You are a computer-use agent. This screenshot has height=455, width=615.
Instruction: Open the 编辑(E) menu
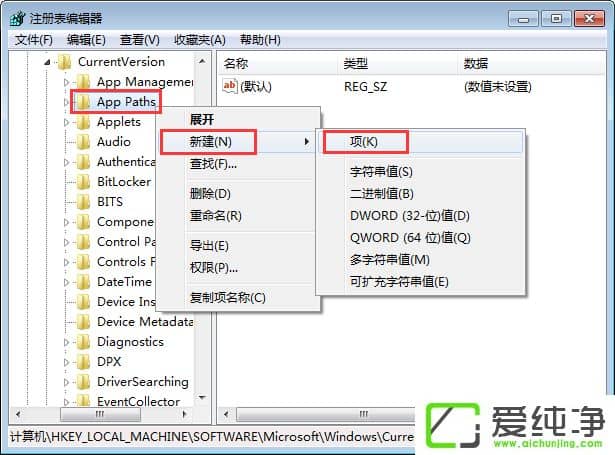point(86,40)
